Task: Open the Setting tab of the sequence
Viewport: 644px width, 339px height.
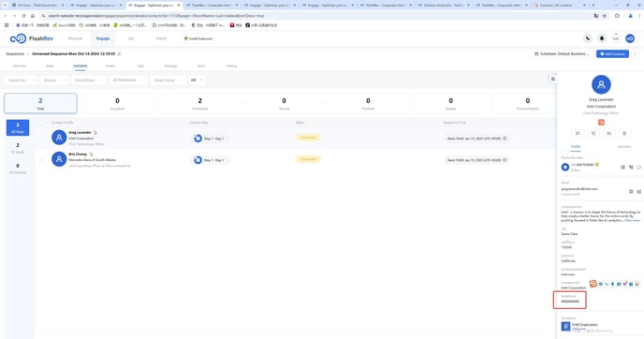Action: 231,66
